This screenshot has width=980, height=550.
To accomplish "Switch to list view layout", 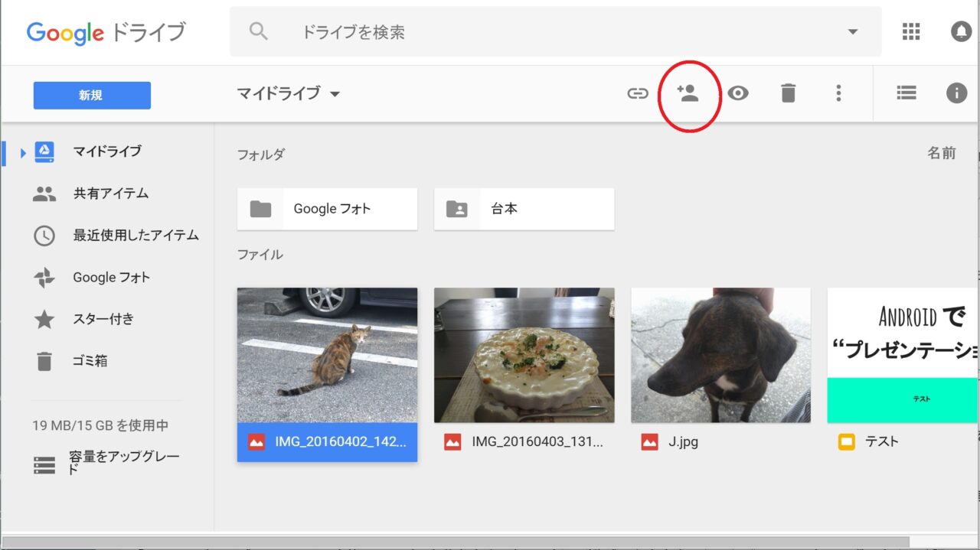I will tap(906, 93).
